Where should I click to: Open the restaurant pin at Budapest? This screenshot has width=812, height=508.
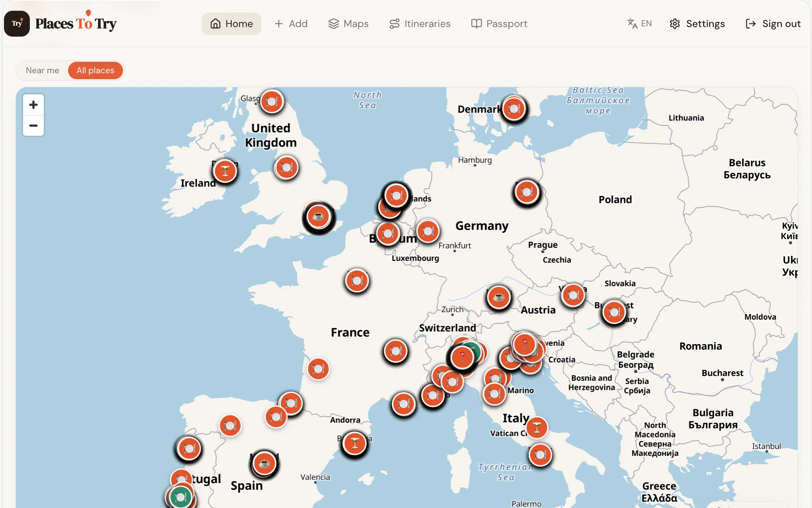point(614,312)
